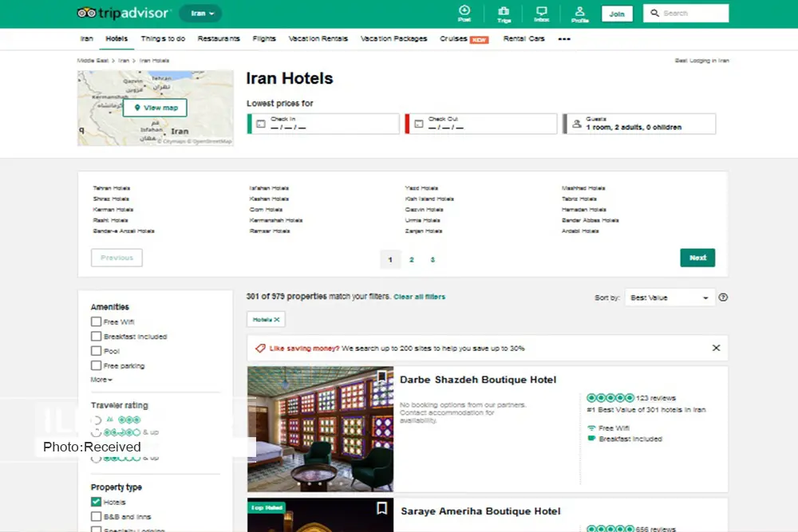Click the Next button in city list

click(x=697, y=258)
